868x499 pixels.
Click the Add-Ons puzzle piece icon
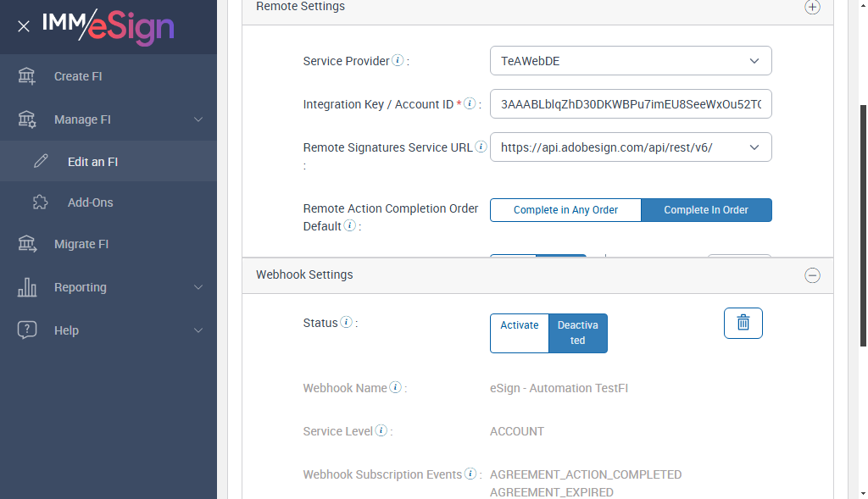pyautogui.click(x=41, y=202)
